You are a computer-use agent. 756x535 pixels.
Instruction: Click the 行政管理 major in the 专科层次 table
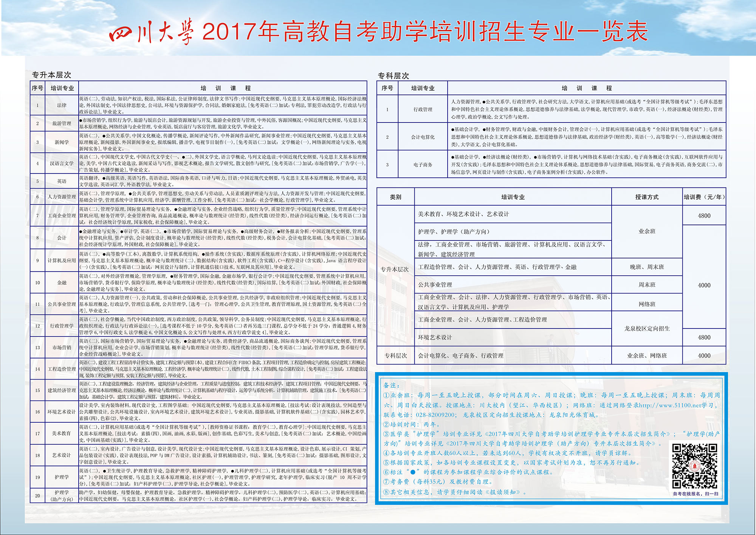423,109
